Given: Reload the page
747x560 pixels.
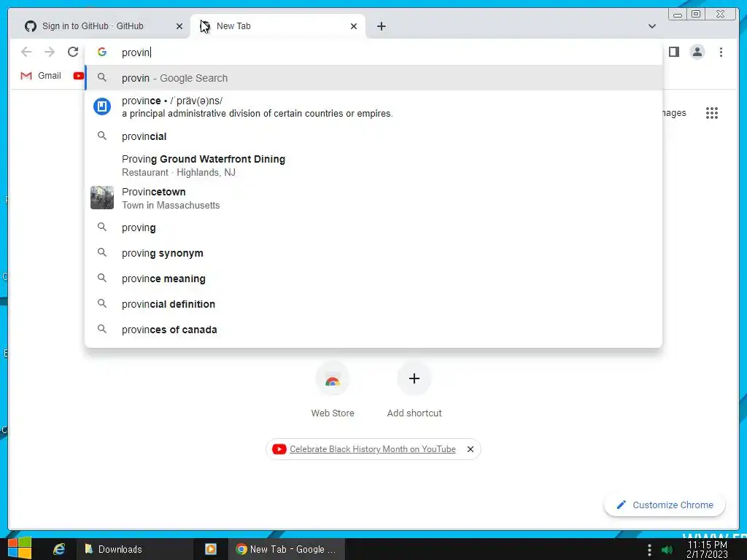Looking at the screenshot, I should click(x=73, y=52).
